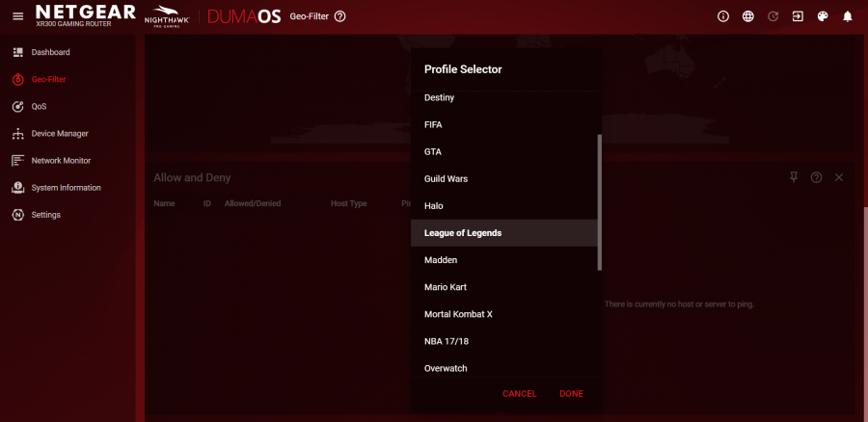Click the QoS sidebar icon

17,106
